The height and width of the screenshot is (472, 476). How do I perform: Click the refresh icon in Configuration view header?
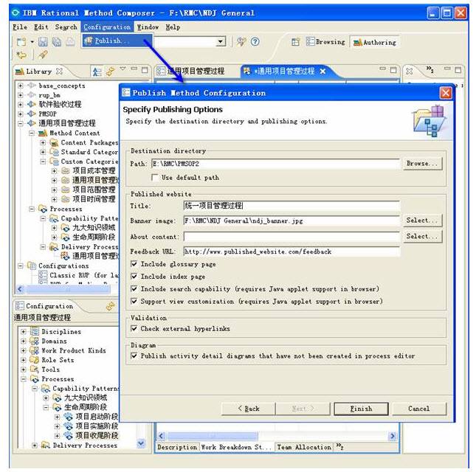111,305
